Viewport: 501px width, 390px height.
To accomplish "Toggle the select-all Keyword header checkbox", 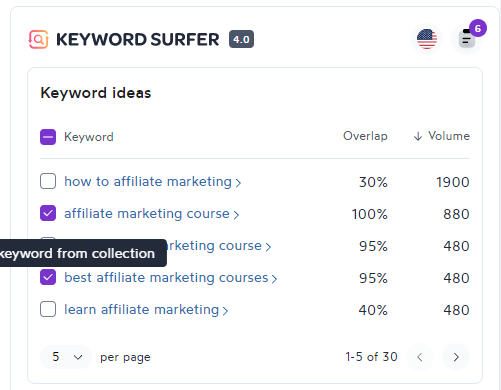I will click(48, 137).
